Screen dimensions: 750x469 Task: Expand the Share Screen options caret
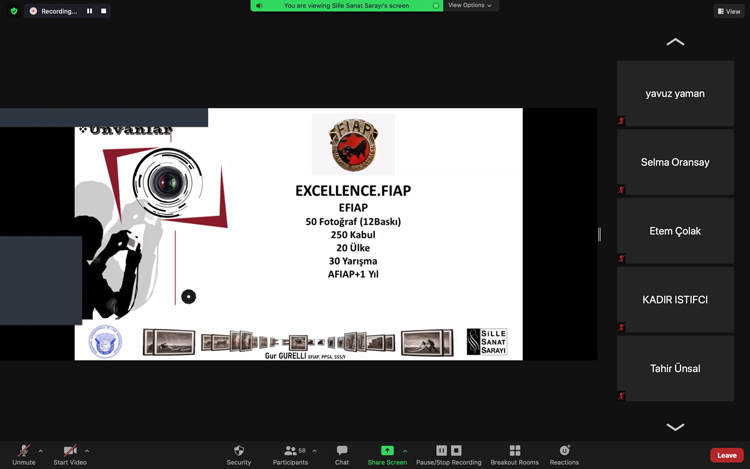tap(405, 451)
